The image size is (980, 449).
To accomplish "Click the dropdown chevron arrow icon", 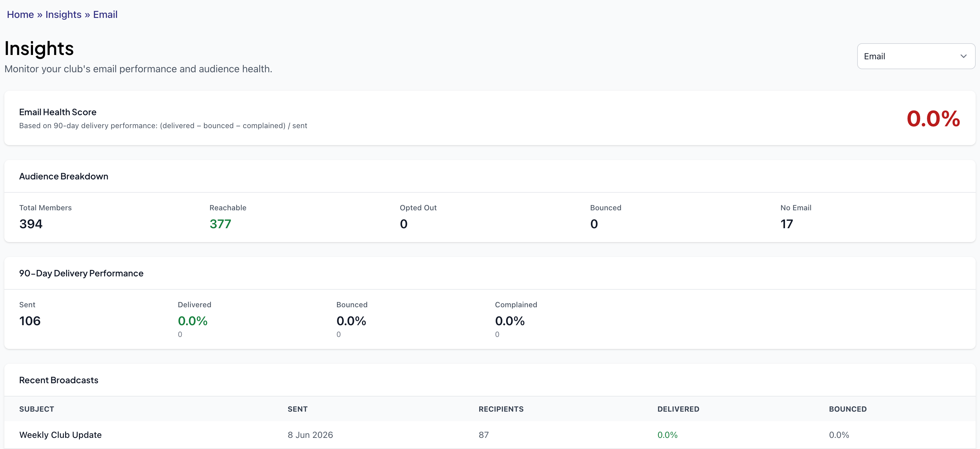I will pyautogui.click(x=963, y=57).
